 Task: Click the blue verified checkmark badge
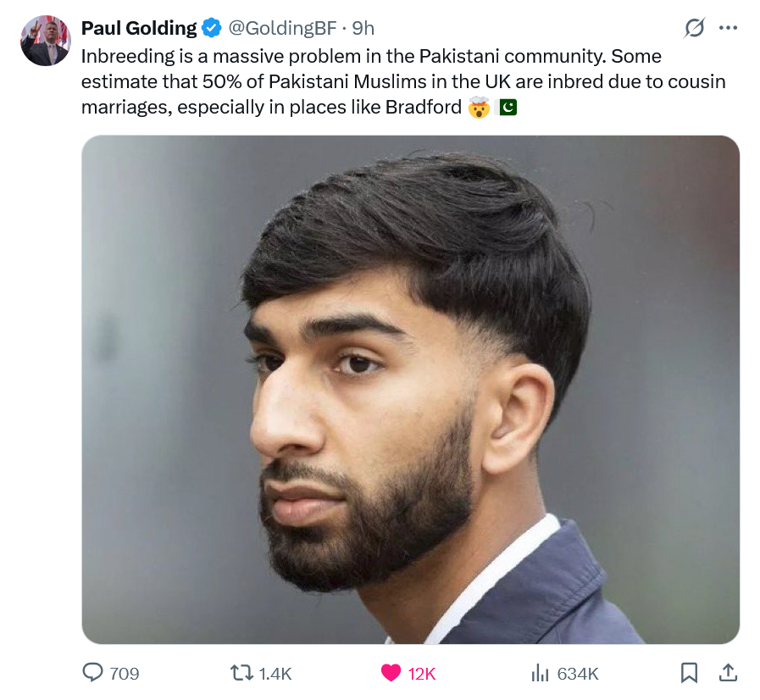pos(211,28)
